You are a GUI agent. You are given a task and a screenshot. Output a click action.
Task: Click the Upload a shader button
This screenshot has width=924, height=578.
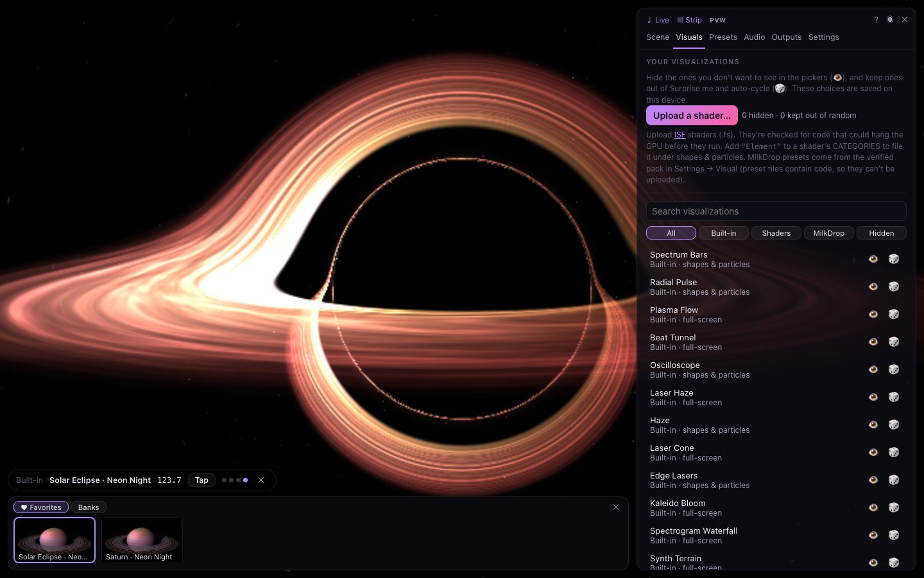click(x=692, y=116)
